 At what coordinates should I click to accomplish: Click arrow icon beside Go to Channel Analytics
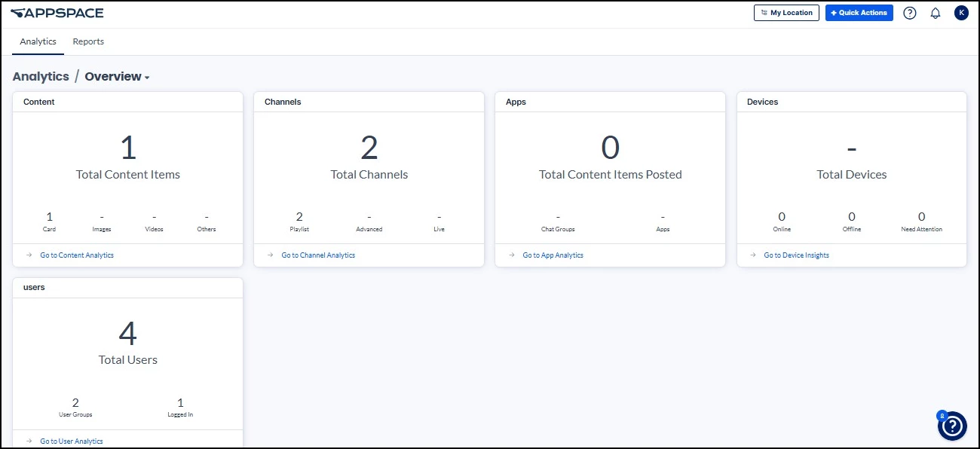point(270,255)
